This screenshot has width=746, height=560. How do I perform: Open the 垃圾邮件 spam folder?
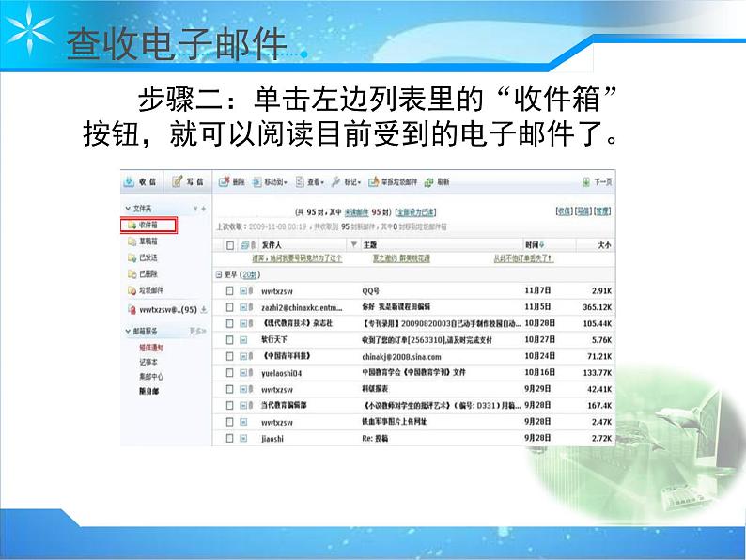pyautogui.click(x=146, y=289)
